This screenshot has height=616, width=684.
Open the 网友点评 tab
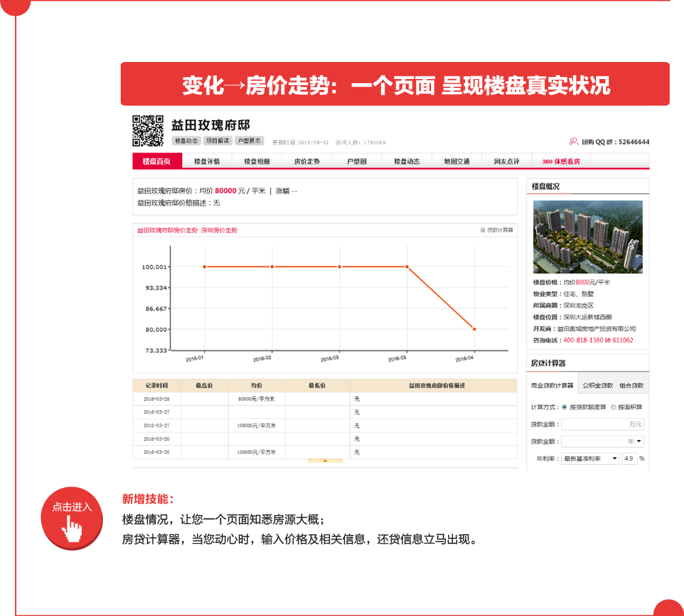pos(507,161)
